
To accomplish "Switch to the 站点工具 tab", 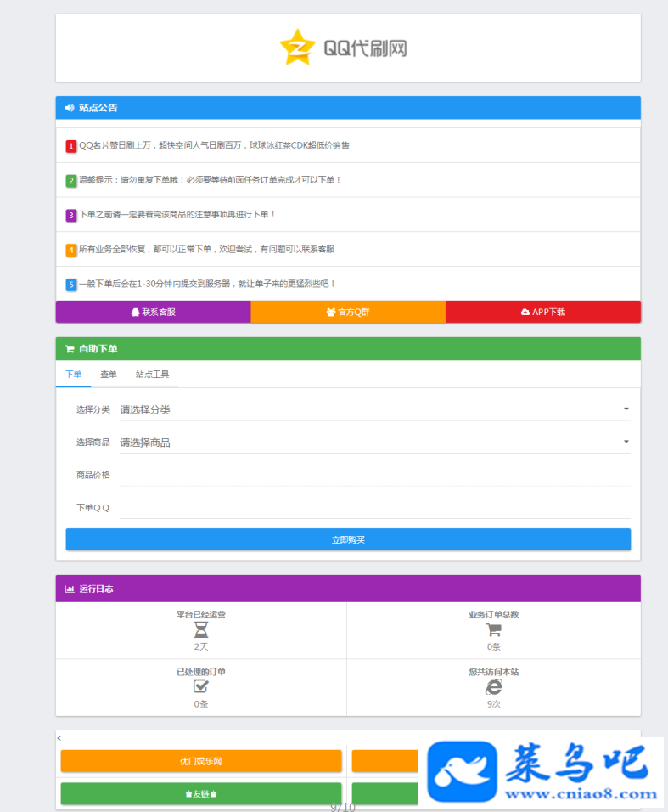I will pos(152,375).
